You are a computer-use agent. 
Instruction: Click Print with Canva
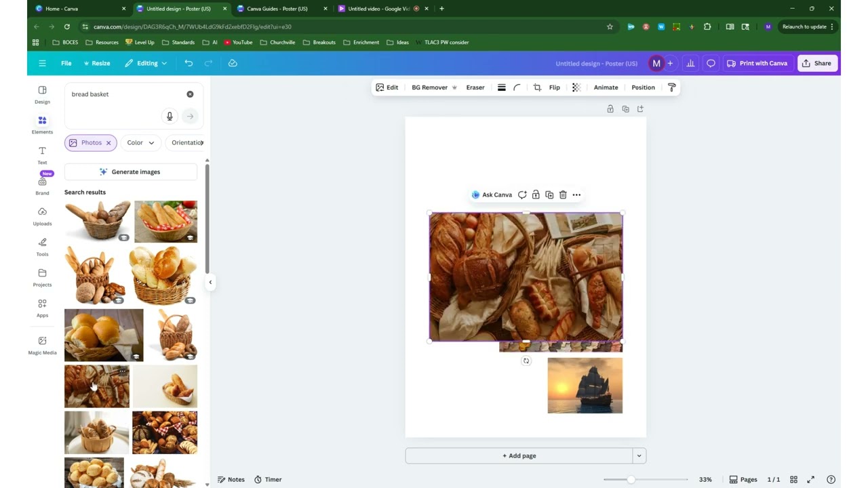click(757, 63)
